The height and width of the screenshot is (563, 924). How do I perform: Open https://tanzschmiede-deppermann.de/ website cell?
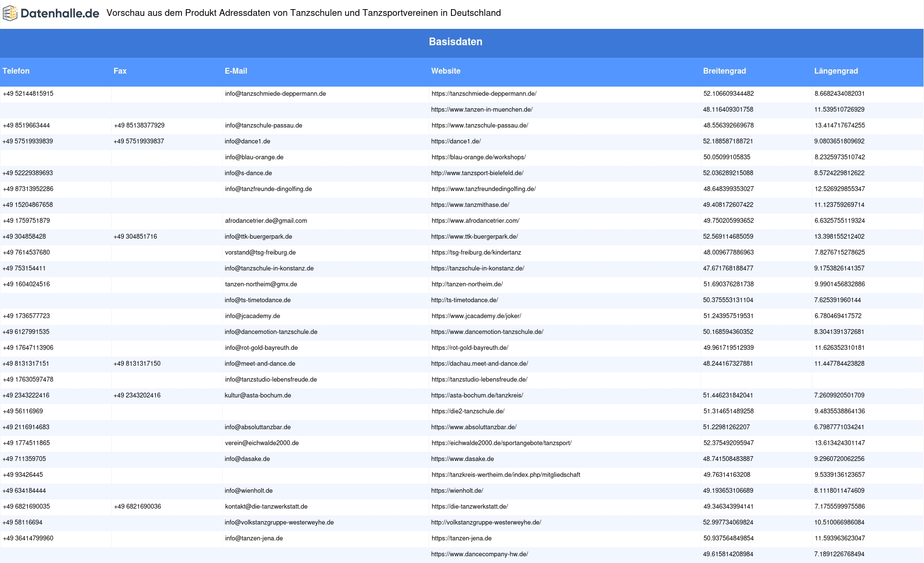tap(484, 94)
